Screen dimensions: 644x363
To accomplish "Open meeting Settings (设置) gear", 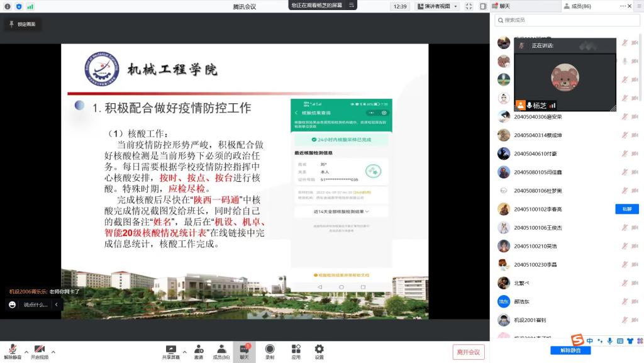I will tap(319, 350).
